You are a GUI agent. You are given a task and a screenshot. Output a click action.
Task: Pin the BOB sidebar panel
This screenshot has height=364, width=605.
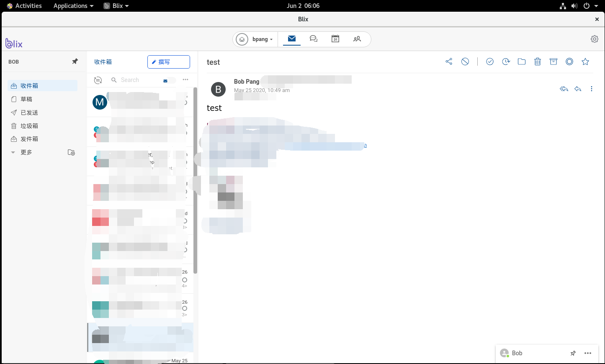click(x=75, y=62)
